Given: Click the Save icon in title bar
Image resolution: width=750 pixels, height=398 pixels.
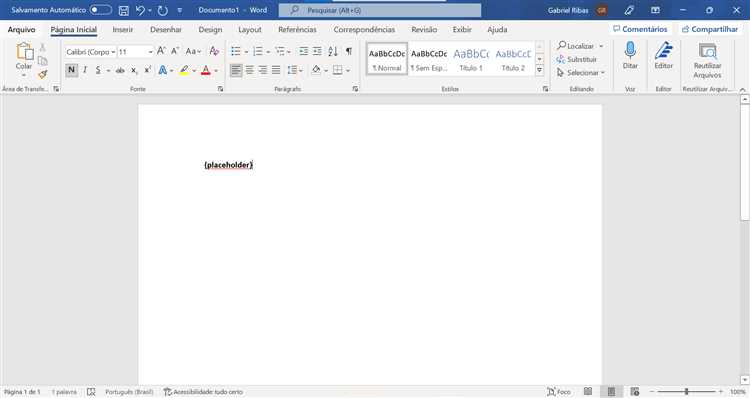Looking at the screenshot, I should point(123,10).
